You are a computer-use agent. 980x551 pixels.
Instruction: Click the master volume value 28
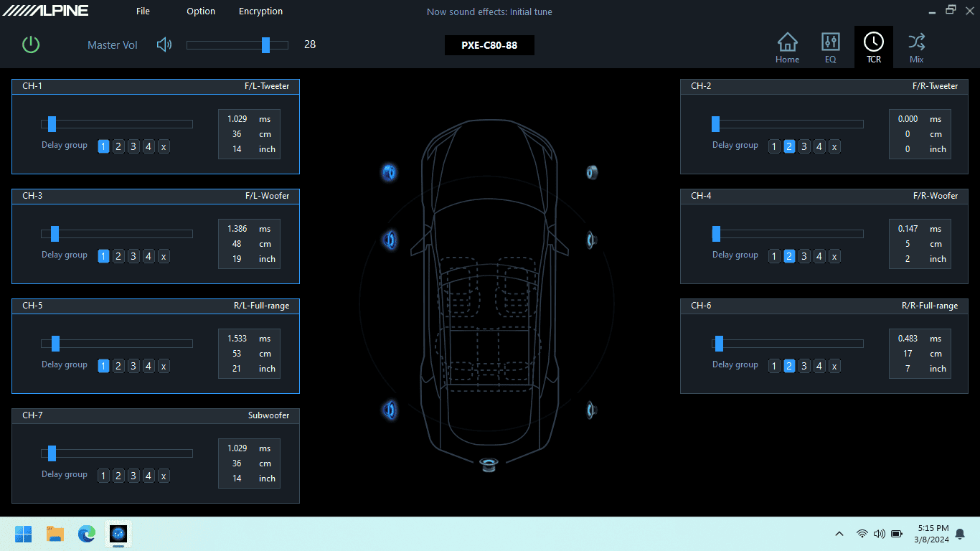310,44
